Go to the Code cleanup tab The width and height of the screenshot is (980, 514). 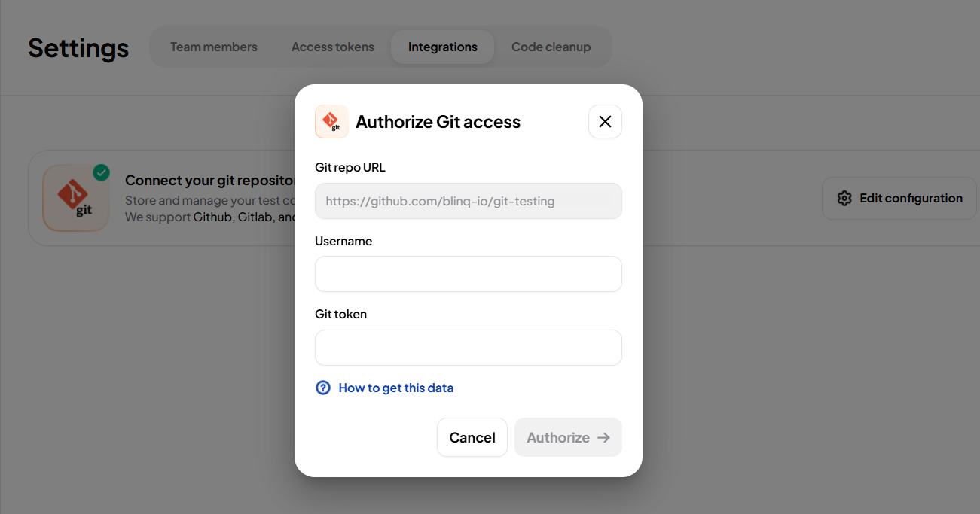(551, 47)
